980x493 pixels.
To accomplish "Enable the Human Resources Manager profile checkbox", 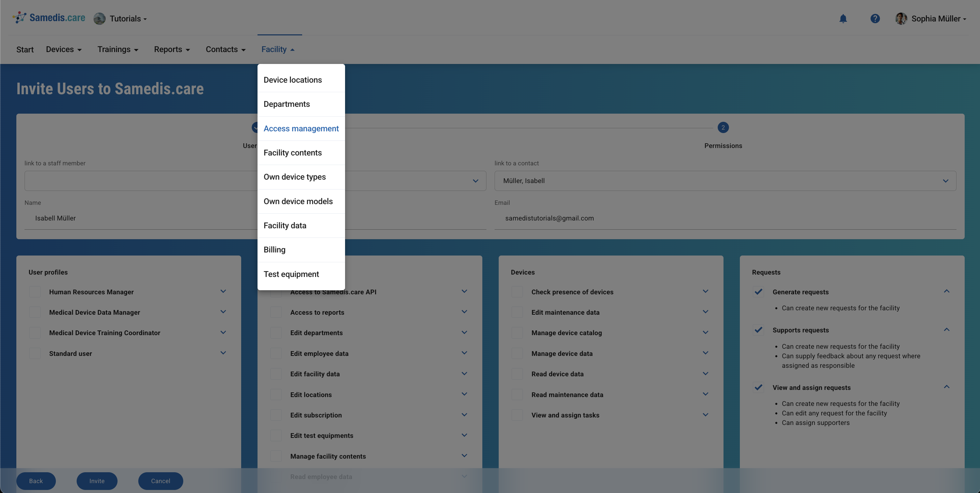I will [35, 292].
